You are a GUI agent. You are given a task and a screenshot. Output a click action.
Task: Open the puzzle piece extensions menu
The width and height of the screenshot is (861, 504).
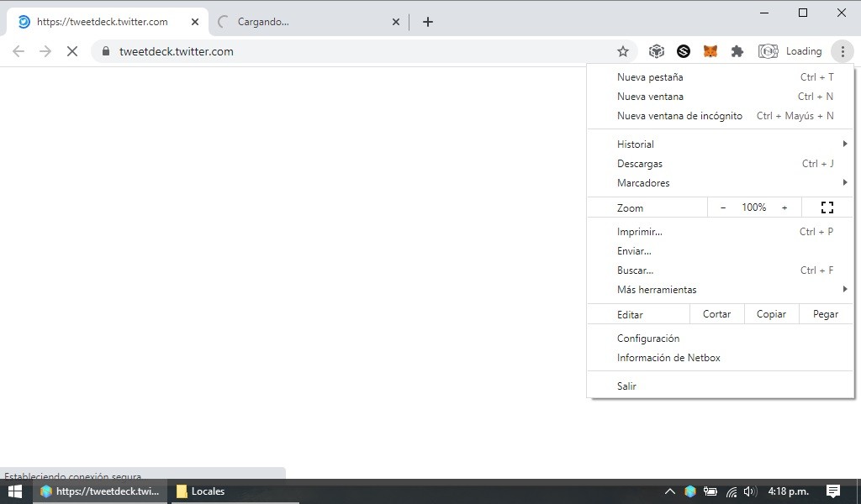pyautogui.click(x=737, y=51)
